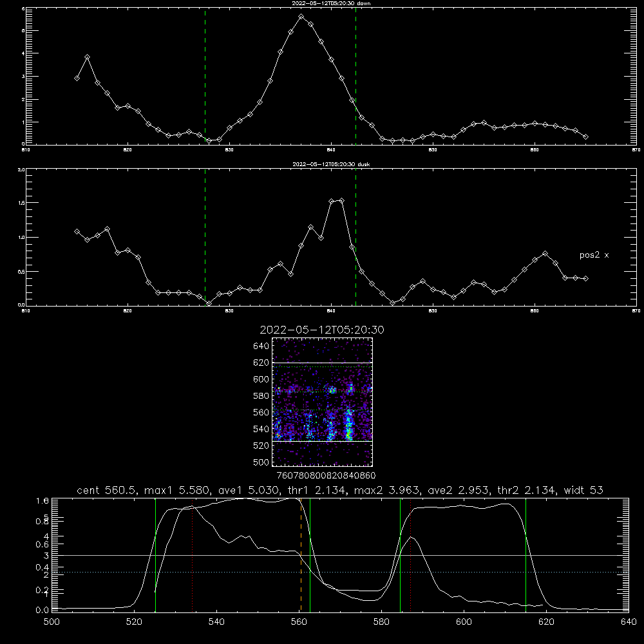644x644 pixels.
Task: Click the '540' y-axis label beside heatmap
Action: tap(261, 429)
